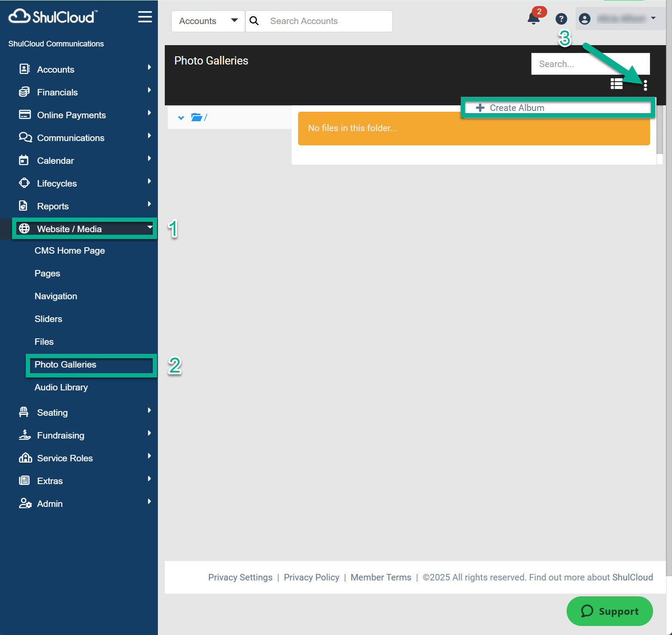Click the Search Accounts input field
The width and height of the screenshot is (672, 635).
coord(327,21)
